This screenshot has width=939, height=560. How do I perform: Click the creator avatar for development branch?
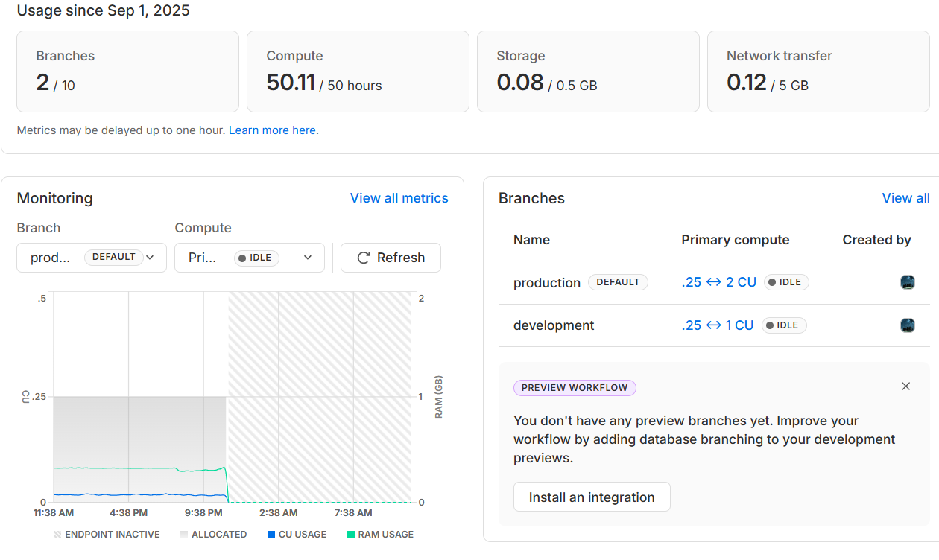point(907,325)
